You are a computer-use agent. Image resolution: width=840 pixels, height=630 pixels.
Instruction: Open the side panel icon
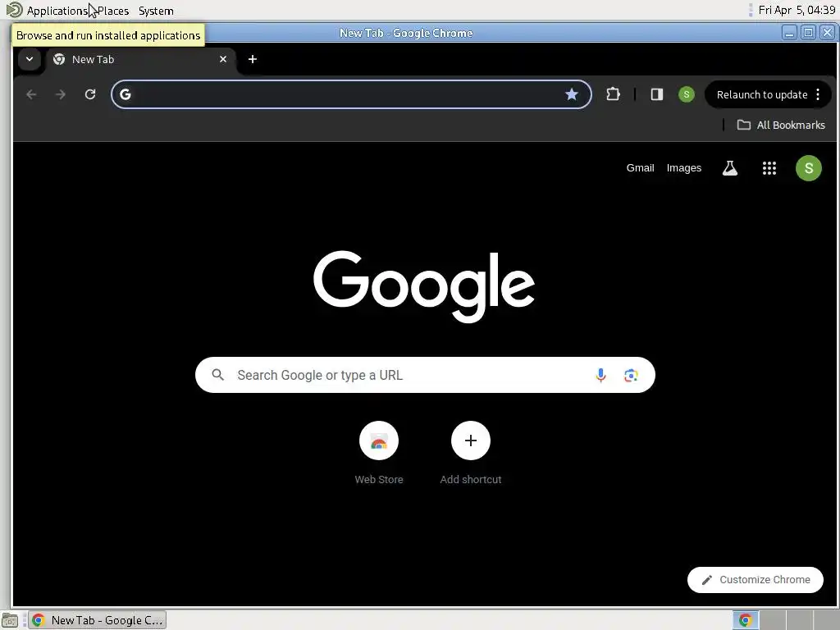[657, 94]
